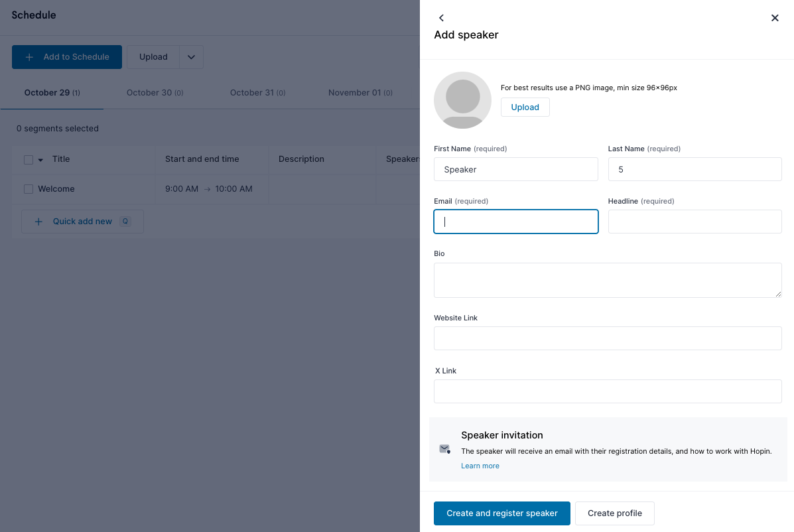Close the Add speaker panel
This screenshot has height=532, width=794.
coord(774,18)
